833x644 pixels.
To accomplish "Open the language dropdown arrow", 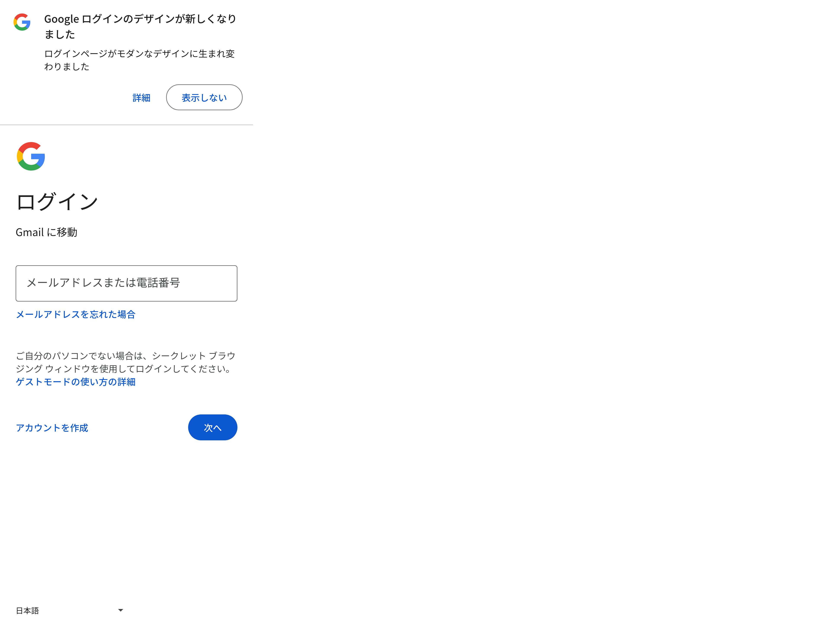I will [x=120, y=610].
